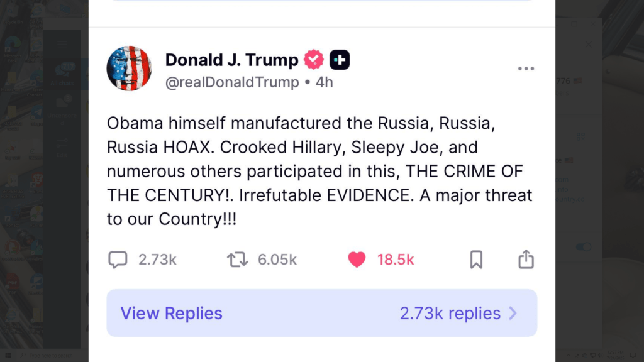Repost this post using the arrows icon
The height and width of the screenshot is (362, 644).
click(x=237, y=260)
